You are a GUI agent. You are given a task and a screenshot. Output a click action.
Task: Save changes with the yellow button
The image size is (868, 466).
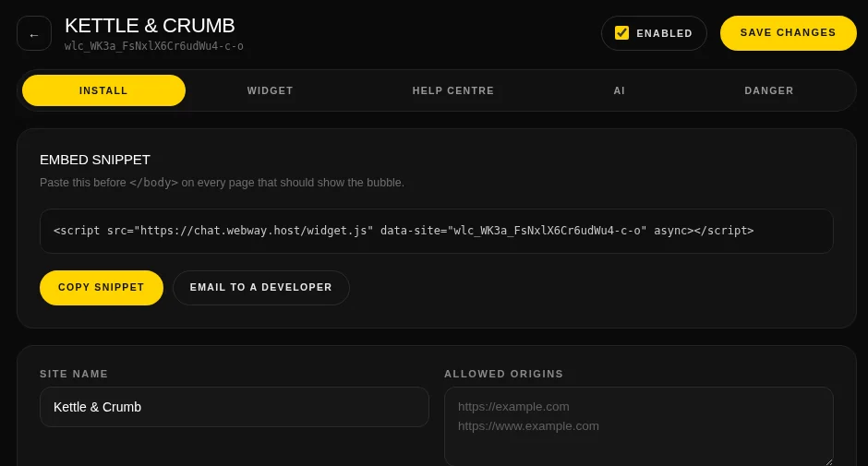tap(788, 32)
